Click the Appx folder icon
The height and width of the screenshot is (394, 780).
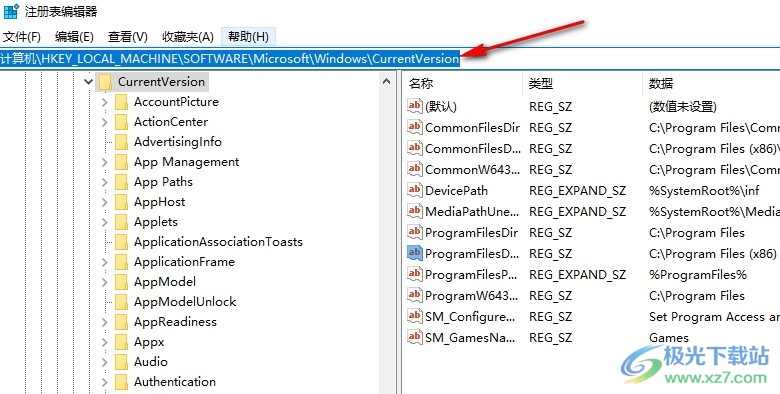coord(121,342)
